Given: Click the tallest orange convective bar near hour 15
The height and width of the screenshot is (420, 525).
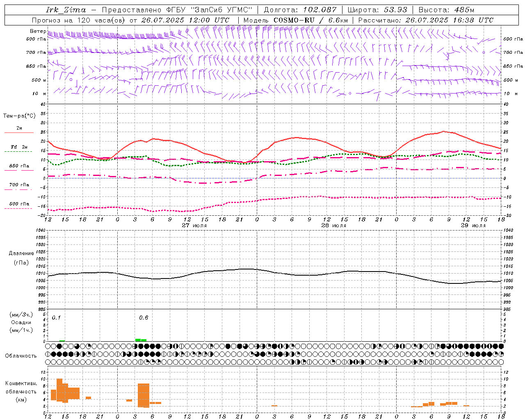Looking at the screenshot, I should (x=59, y=390).
